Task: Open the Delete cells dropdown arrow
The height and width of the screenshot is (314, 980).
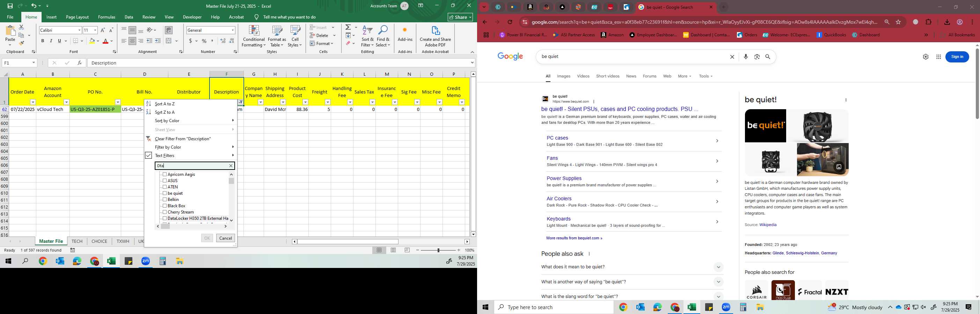Action: pyautogui.click(x=334, y=35)
